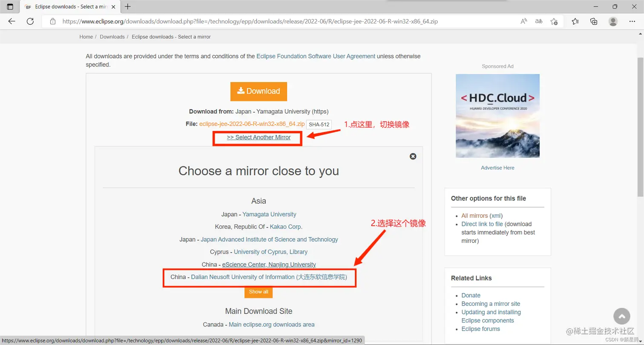Open the Donate link

coord(471,295)
